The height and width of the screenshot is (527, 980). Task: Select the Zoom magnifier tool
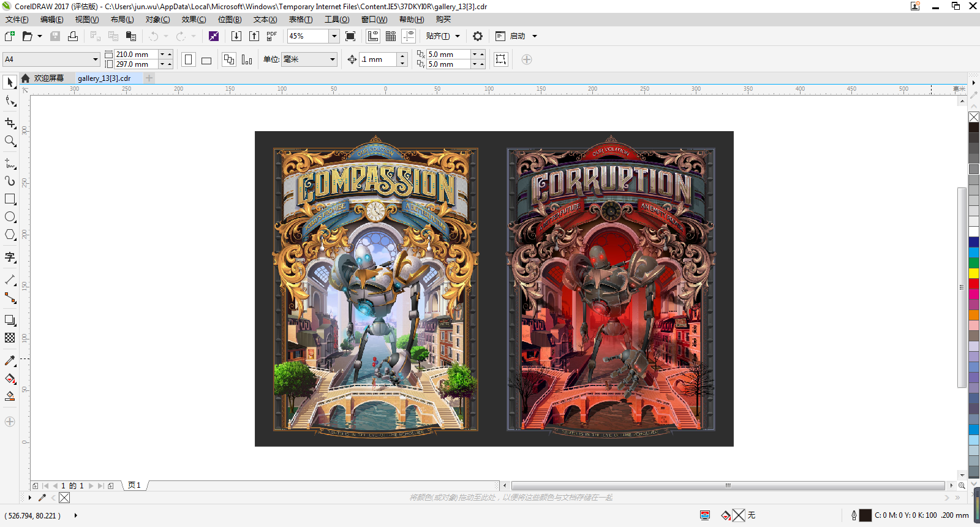[10, 141]
